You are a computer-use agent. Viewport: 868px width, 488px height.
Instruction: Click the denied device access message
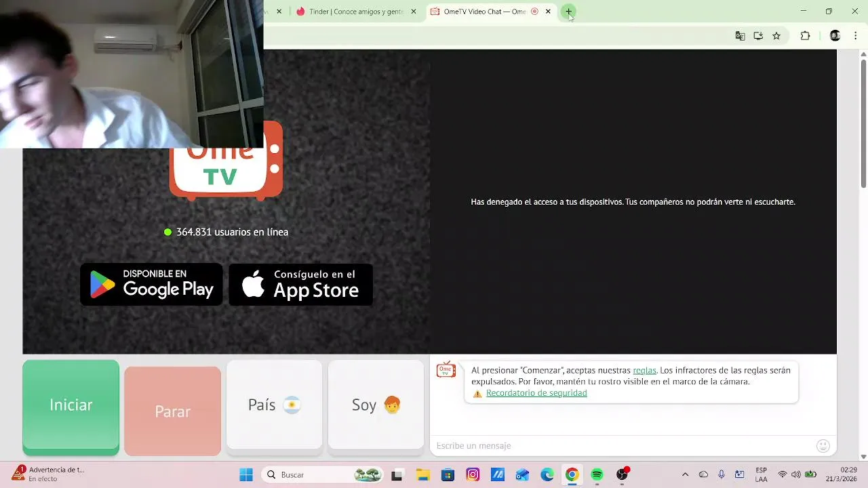pyautogui.click(x=633, y=202)
